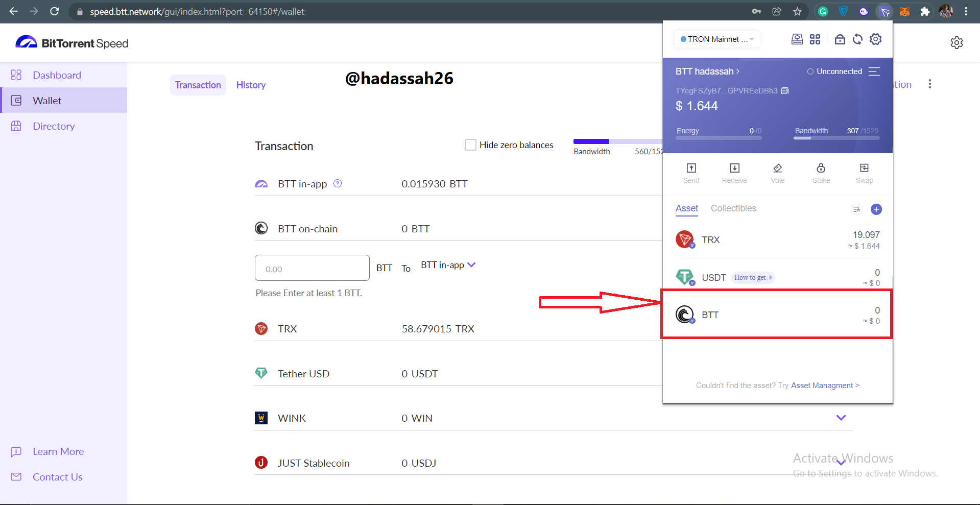This screenshot has width=980, height=505.
Task: Open the MetaMask fox extension icon
Action: coord(904,11)
